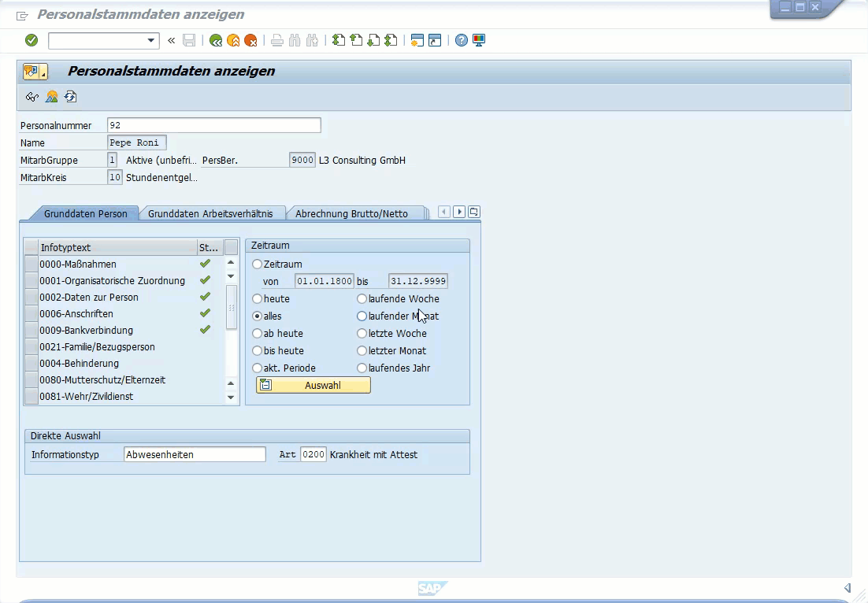Image resolution: width=868 pixels, height=603 pixels.
Task: Go to the next page icon
Action: [x=373, y=40]
